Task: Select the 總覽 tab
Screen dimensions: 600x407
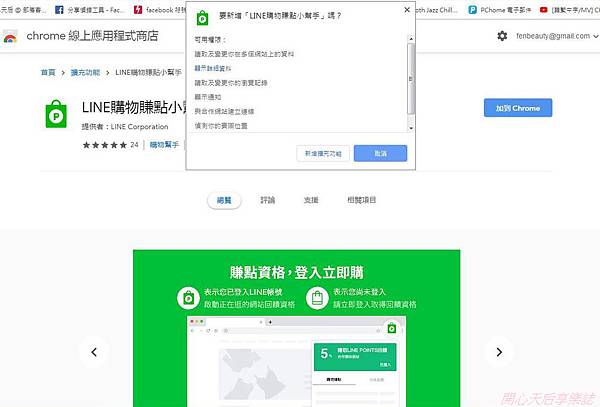Action: [x=224, y=200]
